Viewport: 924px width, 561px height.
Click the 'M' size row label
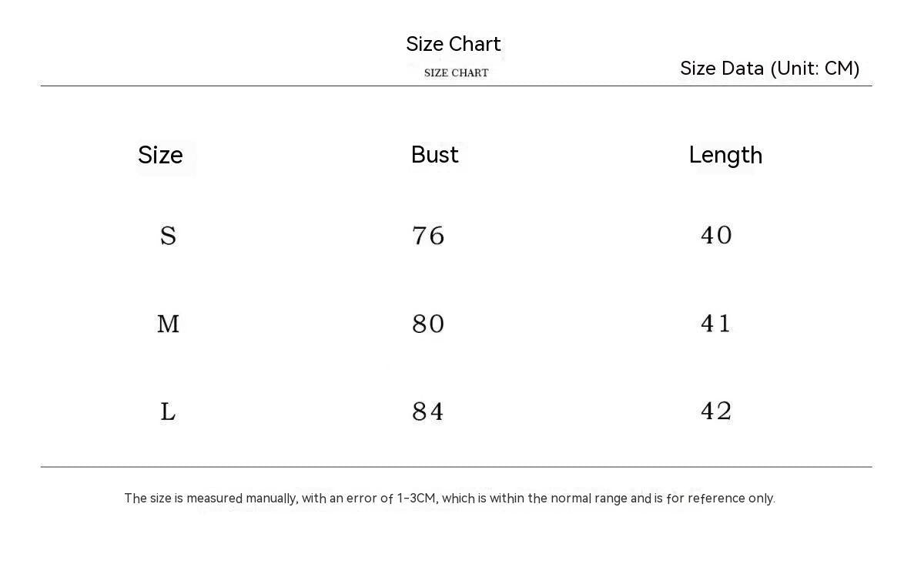pyautogui.click(x=168, y=324)
